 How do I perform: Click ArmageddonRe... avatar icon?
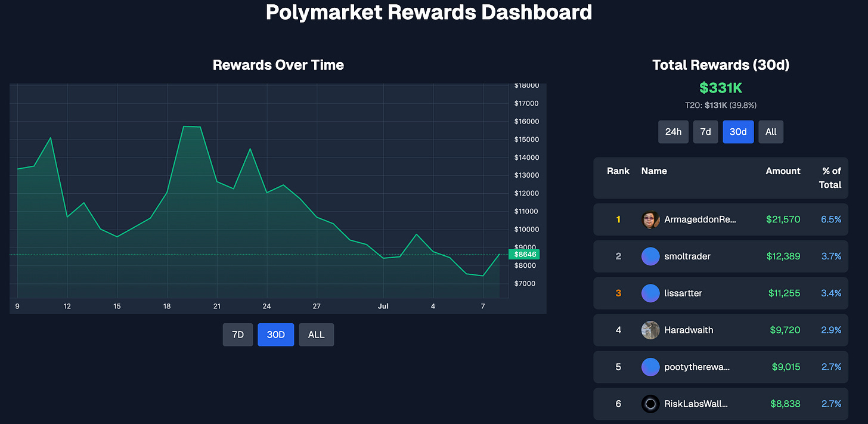pyautogui.click(x=650, y=219)
